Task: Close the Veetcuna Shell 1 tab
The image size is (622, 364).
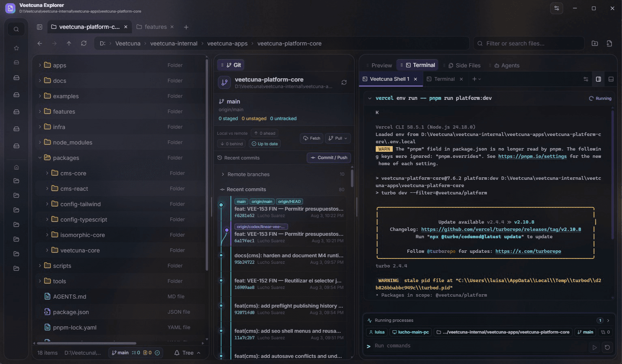Action: click(x=415, y=79)
